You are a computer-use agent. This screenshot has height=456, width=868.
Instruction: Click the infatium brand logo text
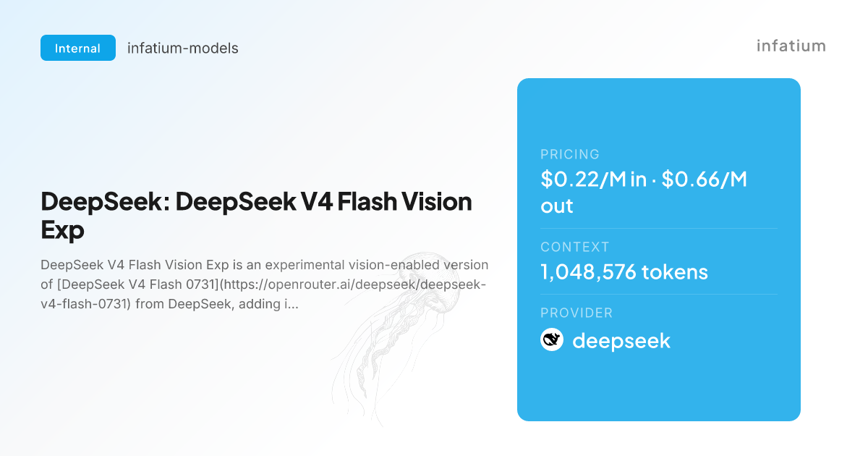[791, 46]
